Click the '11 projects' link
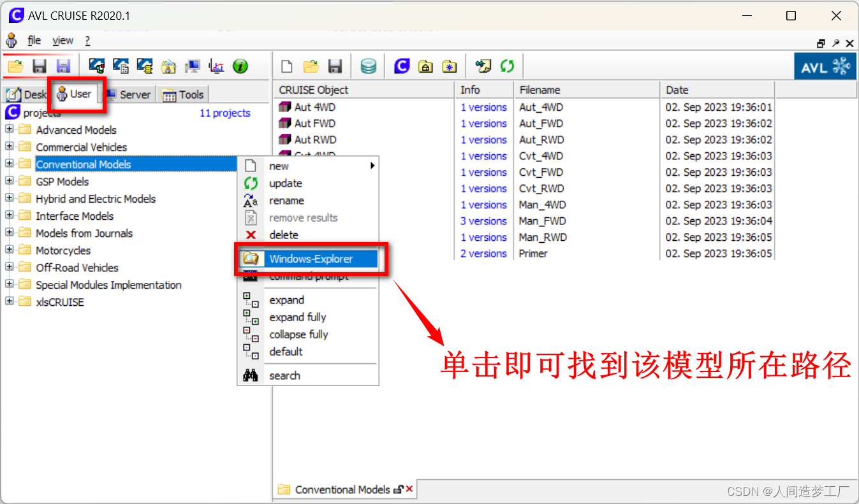Viewport: 859px width, 504px height. [x=225, y=113]
